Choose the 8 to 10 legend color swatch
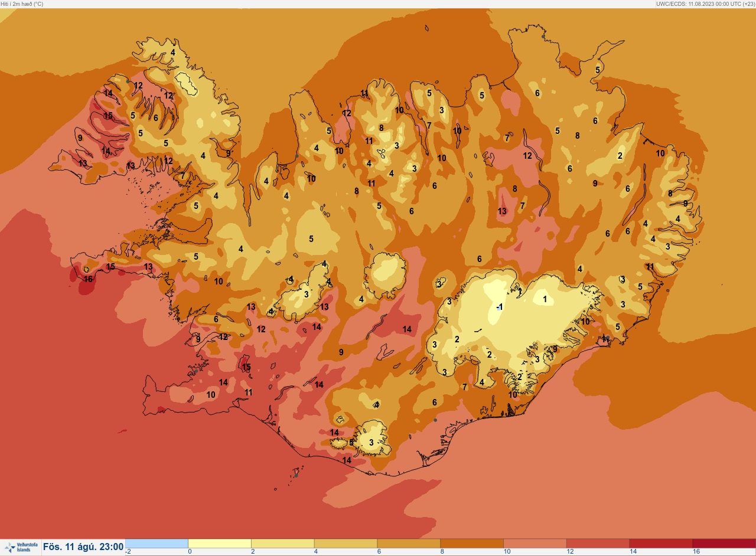This screenshot has width=756, height=556. tap(472, 544)
